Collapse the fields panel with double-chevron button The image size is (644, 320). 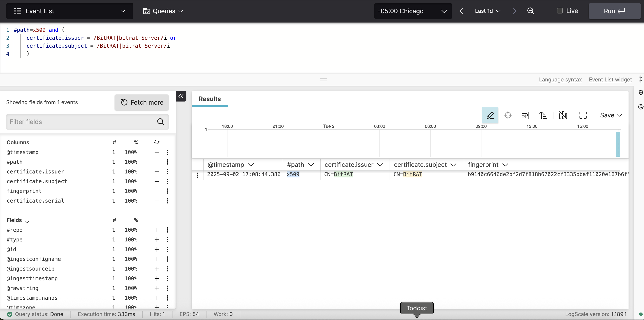point(181,96)
